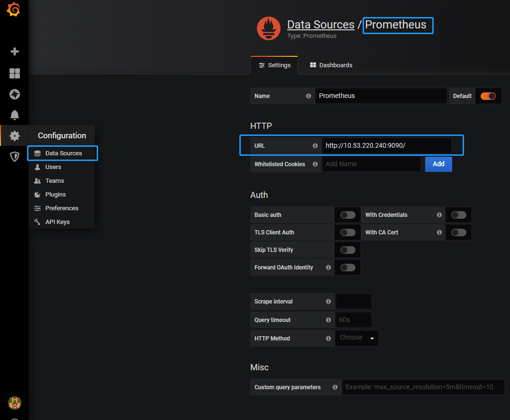Click the Configuration menu header
The height and width of the screenshot is (420, 510).
point(62,135)
